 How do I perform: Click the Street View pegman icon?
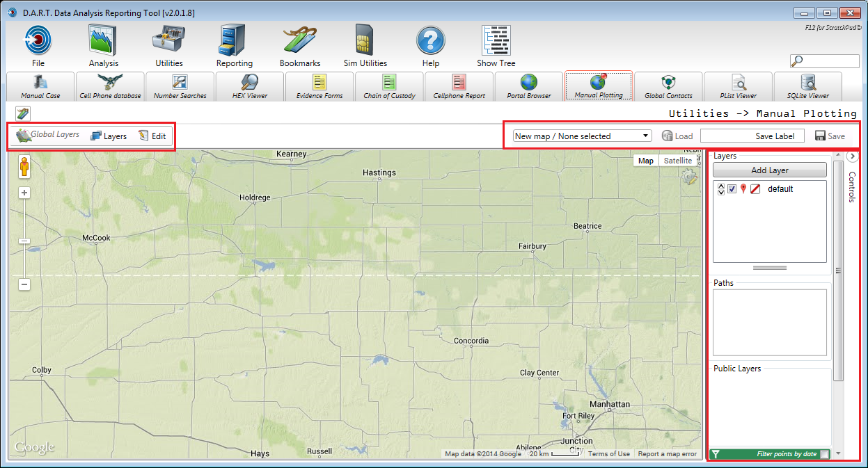coord(24,168)
